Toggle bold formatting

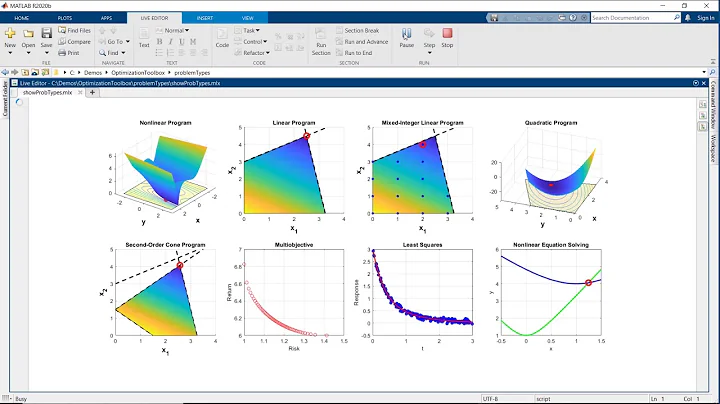tap(159, 42)
